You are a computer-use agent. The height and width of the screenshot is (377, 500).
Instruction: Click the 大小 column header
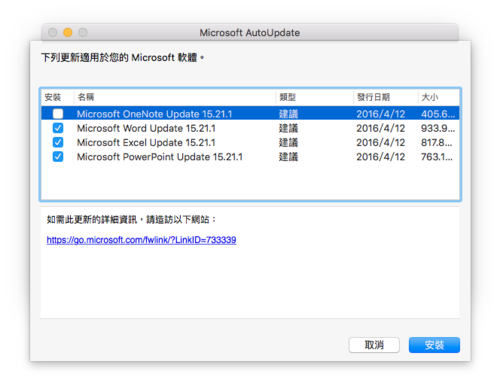439,97
